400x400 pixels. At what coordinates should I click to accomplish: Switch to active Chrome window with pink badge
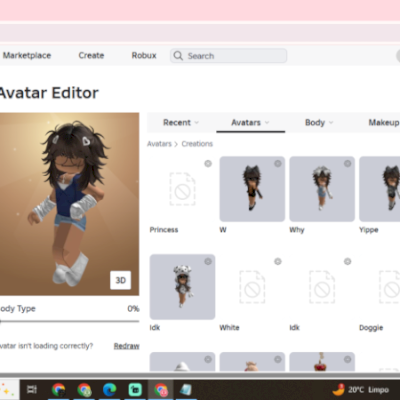pos(161,389)
